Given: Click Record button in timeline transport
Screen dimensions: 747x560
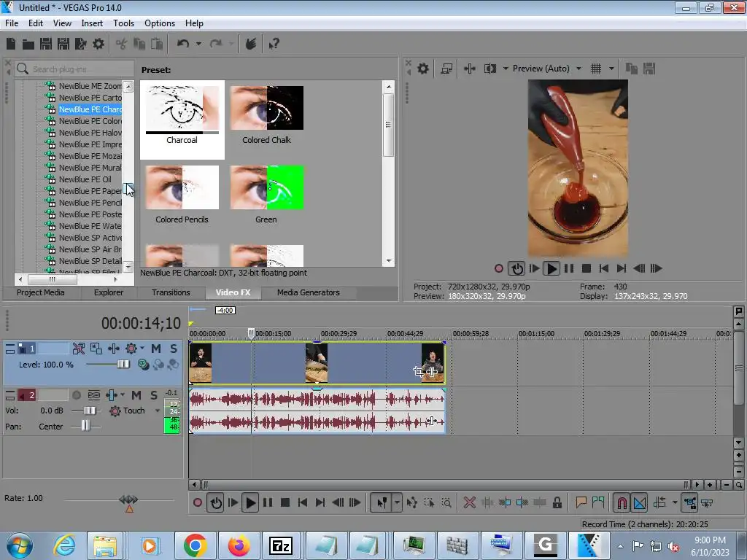Looking at the screenshot, I should (197, 503).
